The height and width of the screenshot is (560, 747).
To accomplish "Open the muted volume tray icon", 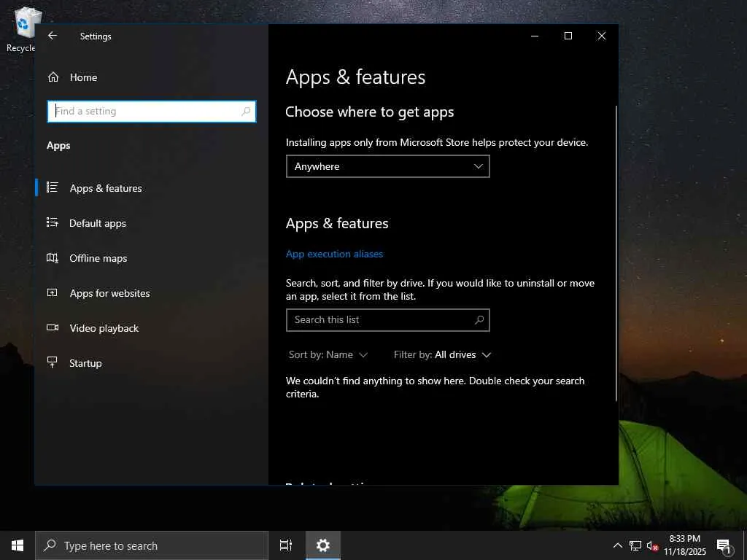I will 652,545.
